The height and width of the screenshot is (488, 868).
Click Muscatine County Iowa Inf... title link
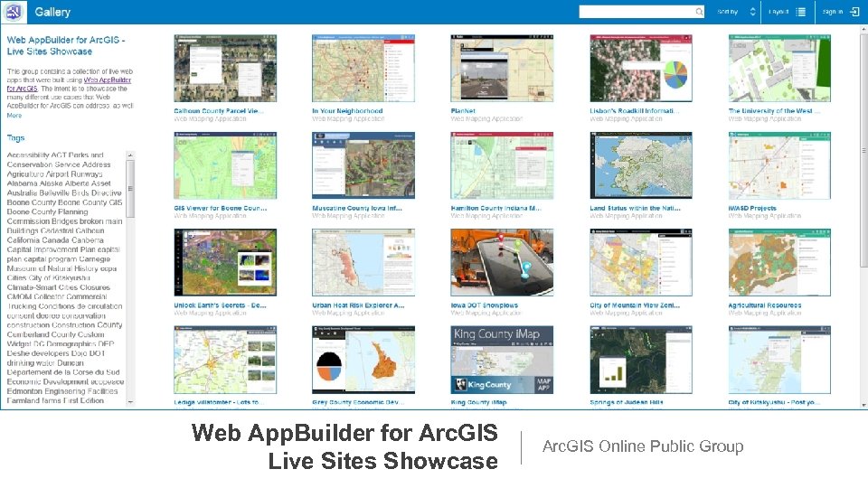(x=357, y=208)
